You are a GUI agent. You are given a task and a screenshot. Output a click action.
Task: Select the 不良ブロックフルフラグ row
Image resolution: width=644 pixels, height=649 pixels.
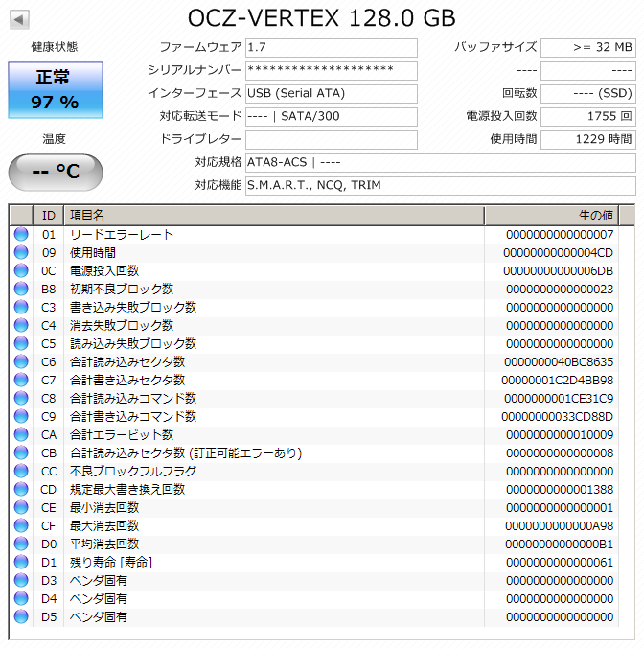[x=314, y=472]
